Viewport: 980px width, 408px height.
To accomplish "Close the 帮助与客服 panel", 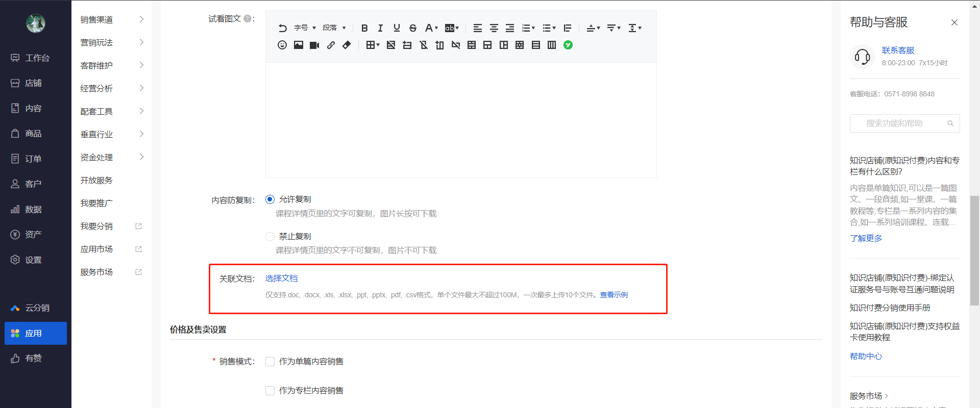I will point(954,22).
